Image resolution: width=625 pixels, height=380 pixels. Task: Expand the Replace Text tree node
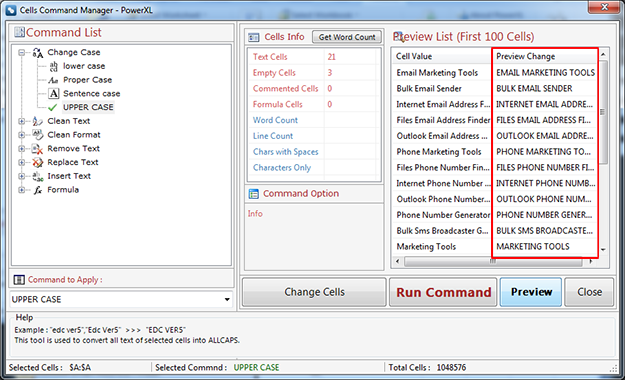[x=22, y=162]
